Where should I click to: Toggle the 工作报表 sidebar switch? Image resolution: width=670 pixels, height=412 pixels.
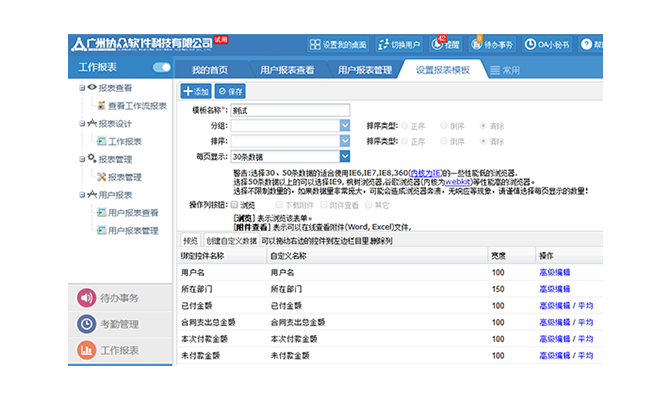pyautogui.click(x=161, y=68)
